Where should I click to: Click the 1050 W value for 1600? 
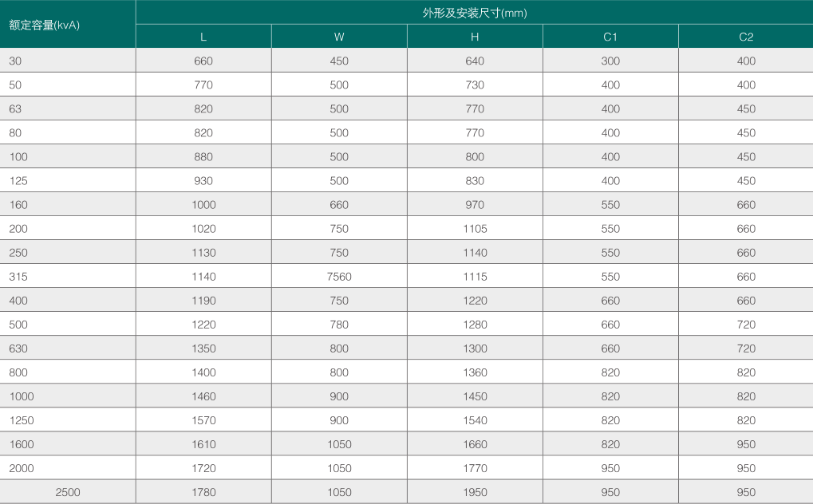[339, 444]
